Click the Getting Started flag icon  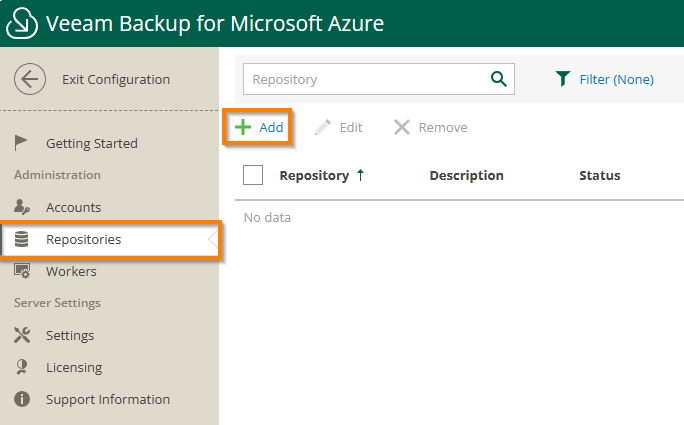point(22,143)
